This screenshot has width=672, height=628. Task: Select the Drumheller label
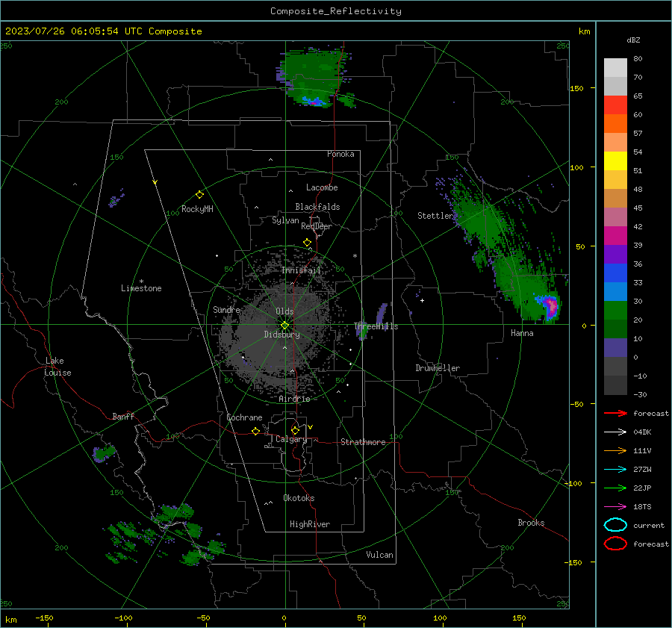coord(438,368)
